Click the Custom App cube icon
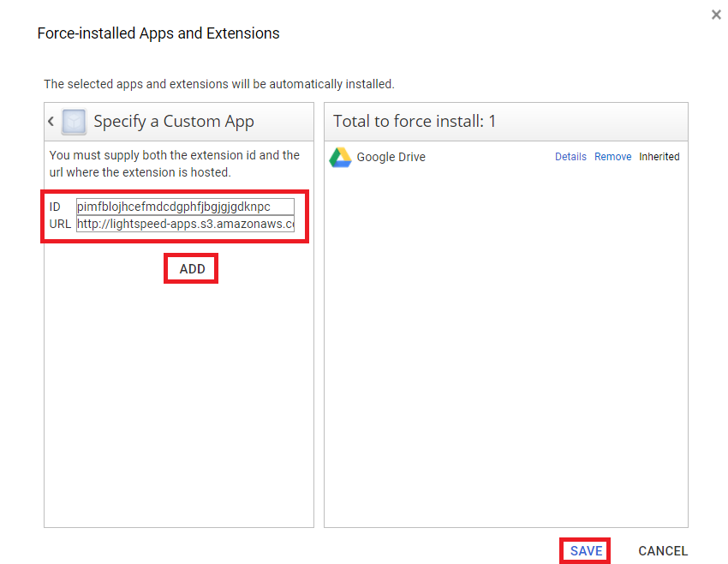The width and height of the screenshot is (728, 564). tap(73, 121)
